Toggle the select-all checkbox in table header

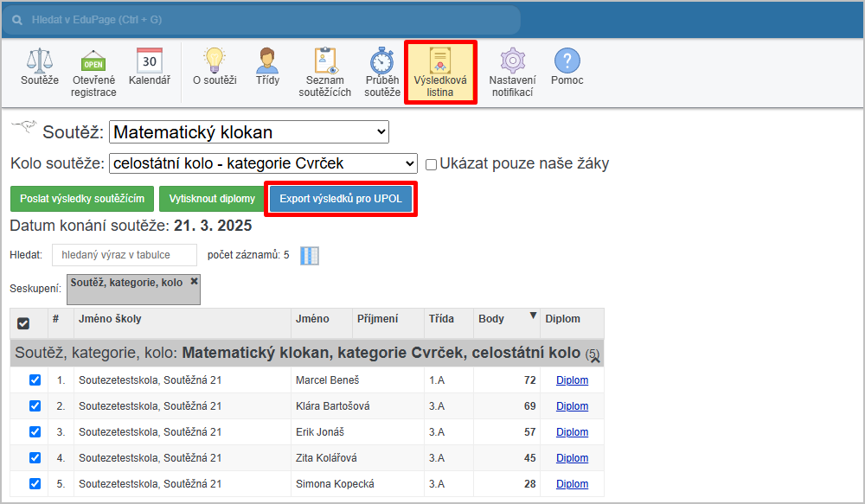(x=23, y=323)
